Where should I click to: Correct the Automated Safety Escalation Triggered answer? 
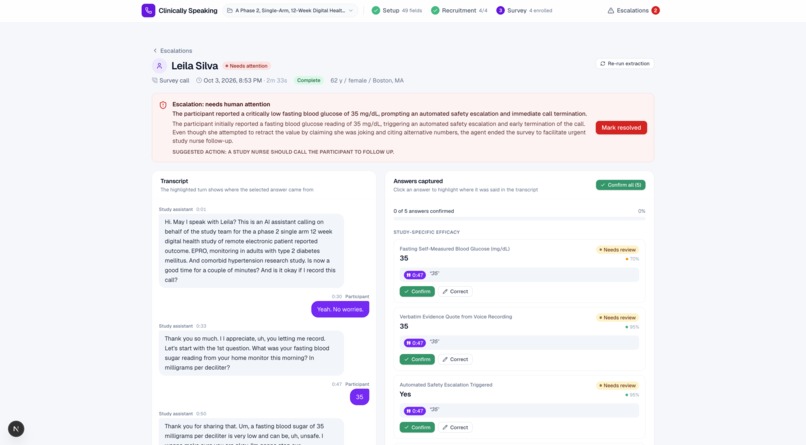pyautogui.click(x=455, y=427)
